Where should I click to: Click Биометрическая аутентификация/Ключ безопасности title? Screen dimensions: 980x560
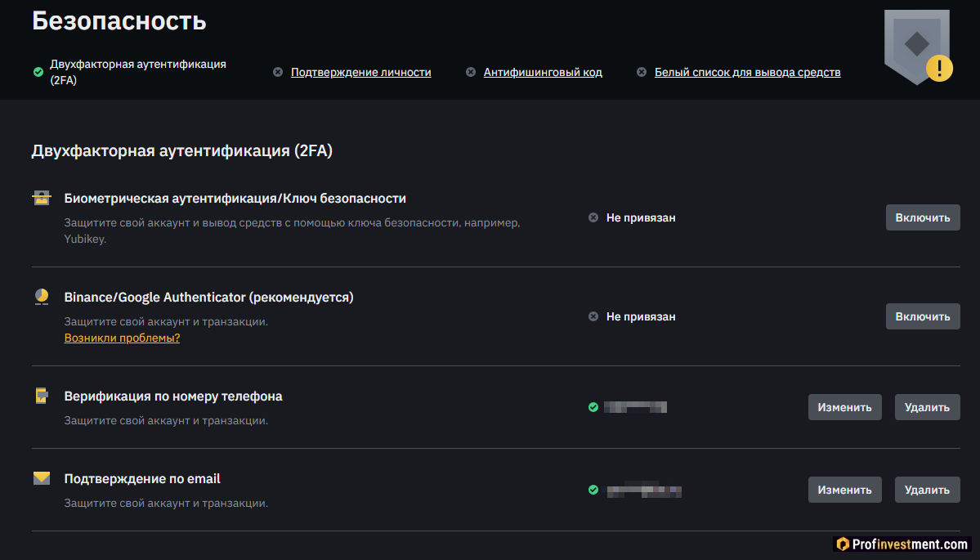click(235, 198)
